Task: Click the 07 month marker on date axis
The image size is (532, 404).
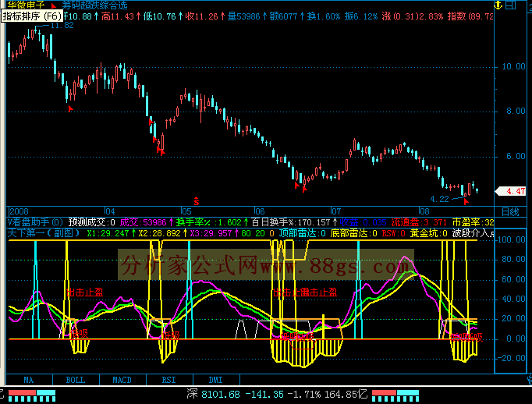Action: (x=336, y=211)
